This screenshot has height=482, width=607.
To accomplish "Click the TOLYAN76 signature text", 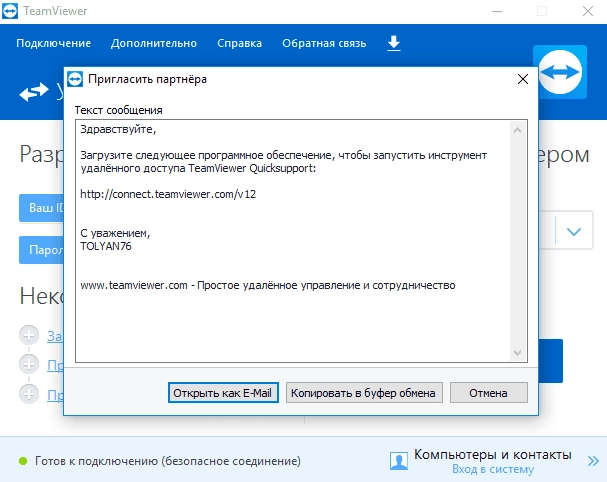I will coord(106,246).
